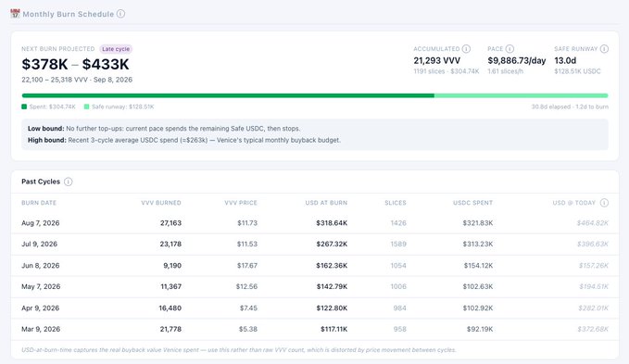Click the VVV Burned column header
Screen dimensions: 629x364
(x=161, y=203)
